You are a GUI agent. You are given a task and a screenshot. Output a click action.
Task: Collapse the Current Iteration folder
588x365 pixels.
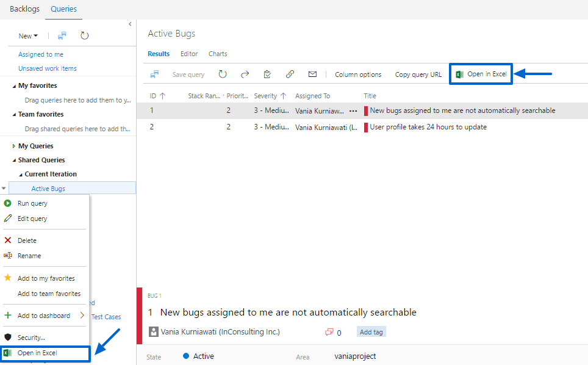click(20, 175)
